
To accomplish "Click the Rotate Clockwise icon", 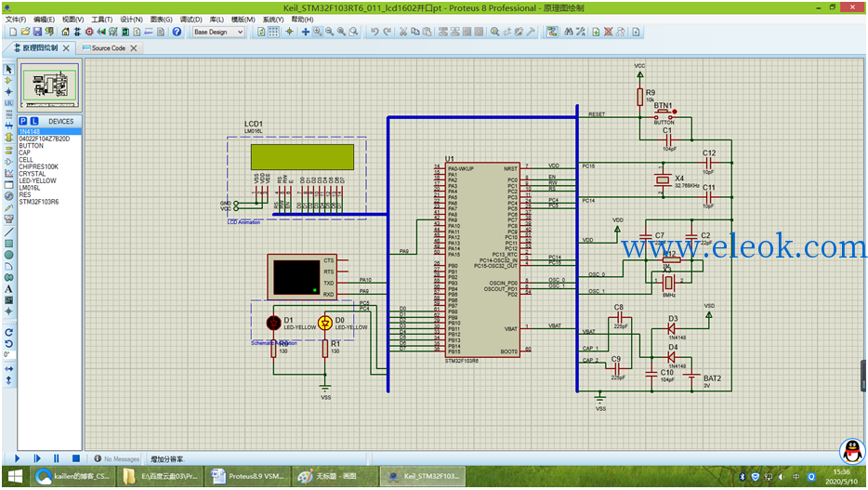I will click(8, 333).
